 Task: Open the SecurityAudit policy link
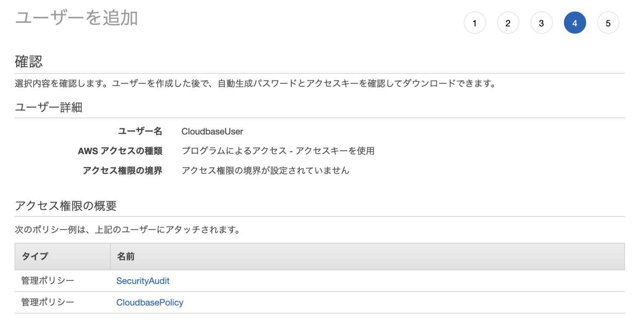[143, 281]
